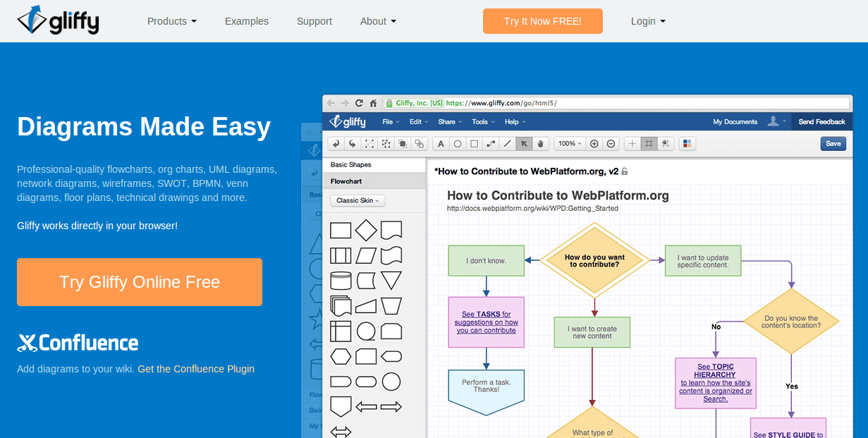
Task: Click the blue Save button
Action: (x=833, y=144)
